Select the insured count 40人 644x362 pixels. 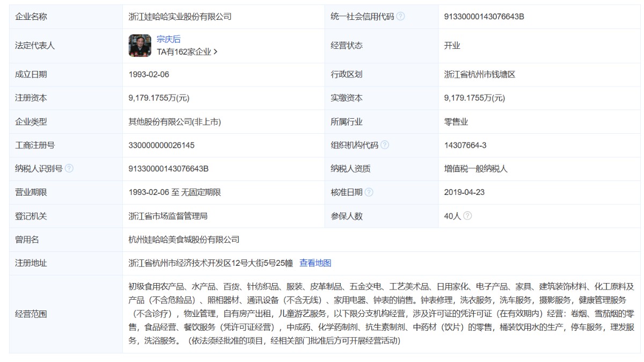click(452, 216)
